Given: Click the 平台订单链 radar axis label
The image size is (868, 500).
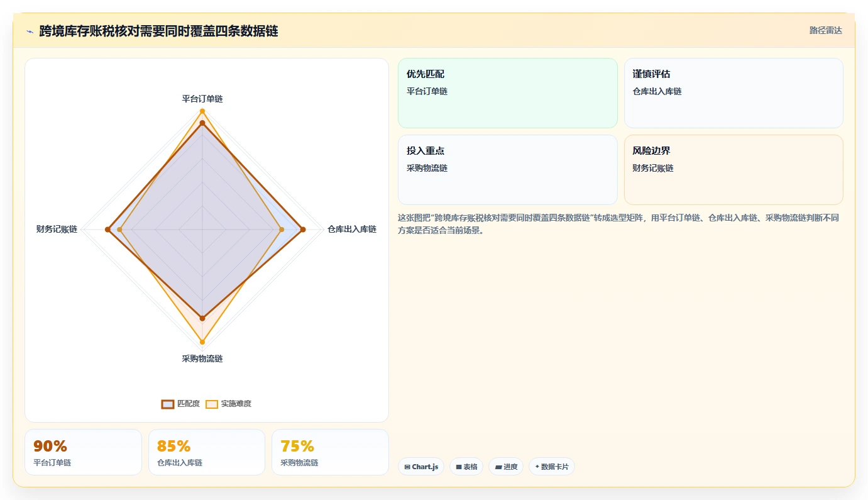Looking at the screenshot, I should point(202,99).
